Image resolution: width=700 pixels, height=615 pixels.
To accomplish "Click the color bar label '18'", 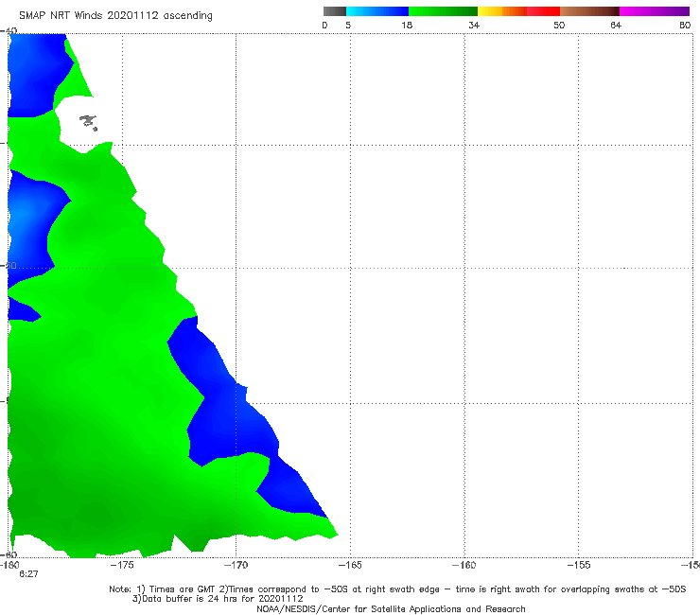I will [407, 26].
